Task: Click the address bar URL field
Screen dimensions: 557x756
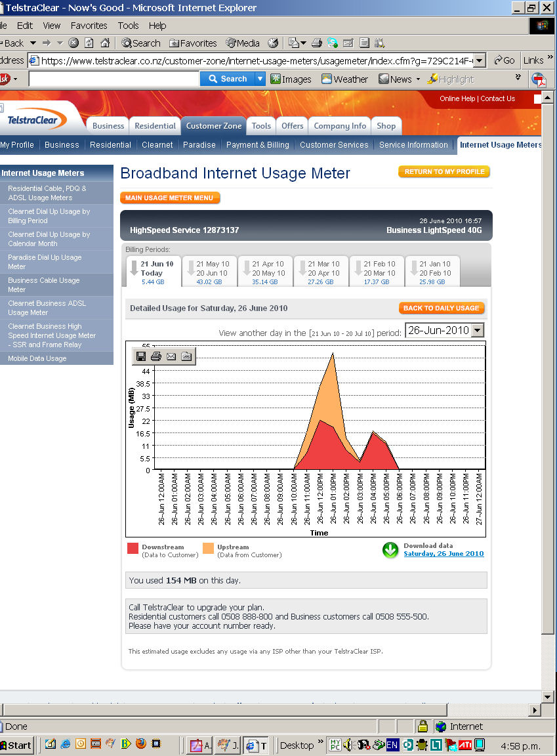Action: [x=257, y=61]
